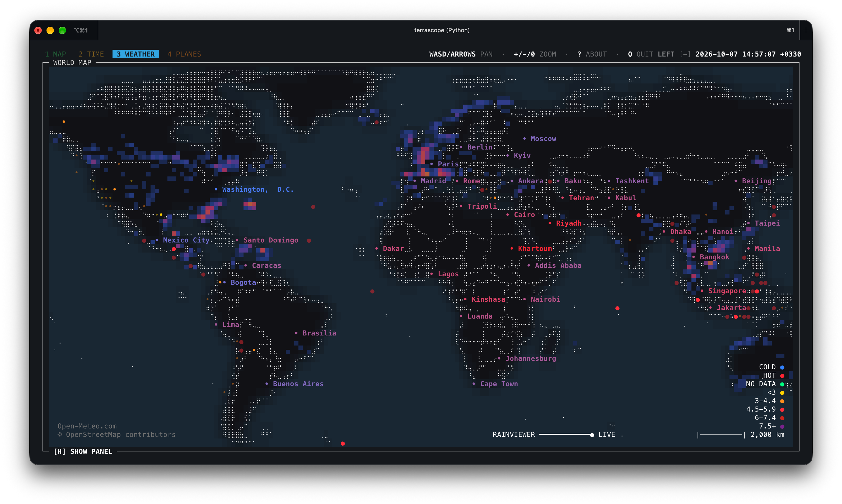This screenshot has height=504, width=842.
Task: Click the [H] SHOW PANEL toggle
Action: click(x=83, y=451)
